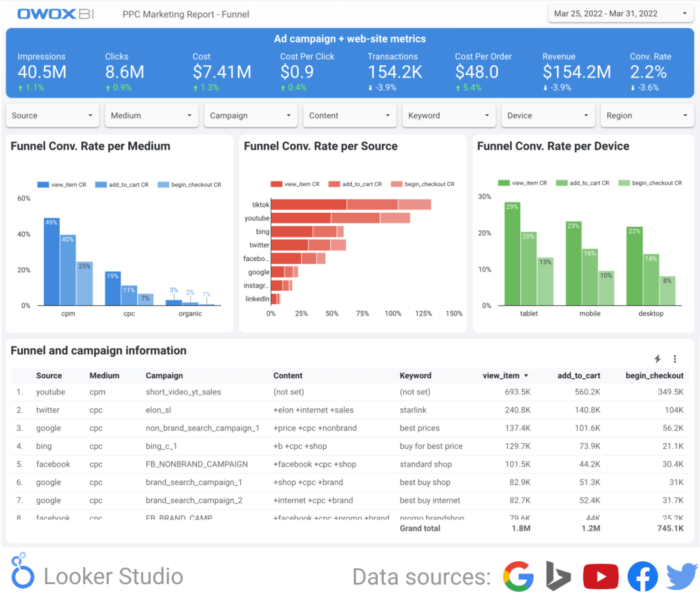
Task: Click the begin_checkout column header
Action: click(x=654, y=376)
